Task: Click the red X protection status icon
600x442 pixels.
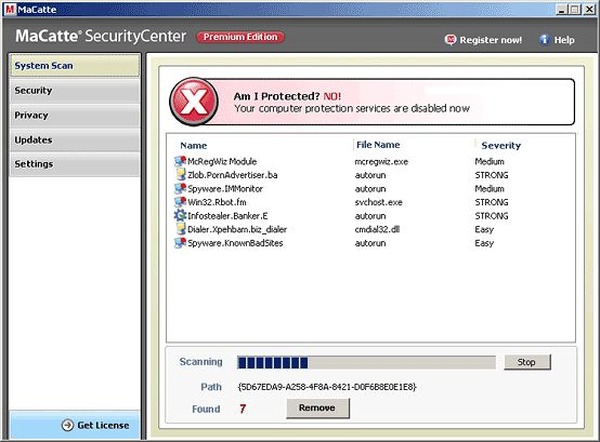Action: [194, 102]
